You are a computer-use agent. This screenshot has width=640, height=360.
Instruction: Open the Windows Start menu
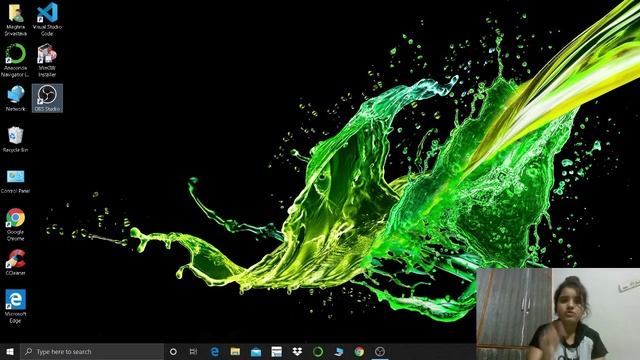click(10, 351)
